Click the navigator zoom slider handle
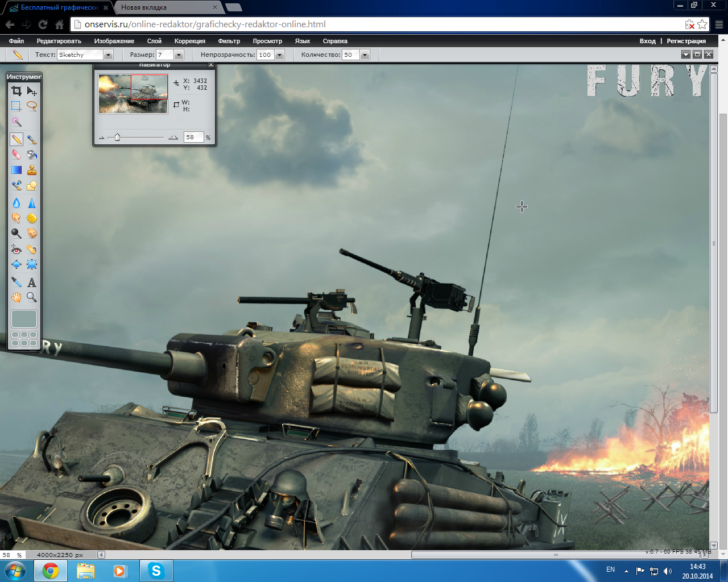The height and width of the screenshot is (582, 728). click(x=117, y=137)
